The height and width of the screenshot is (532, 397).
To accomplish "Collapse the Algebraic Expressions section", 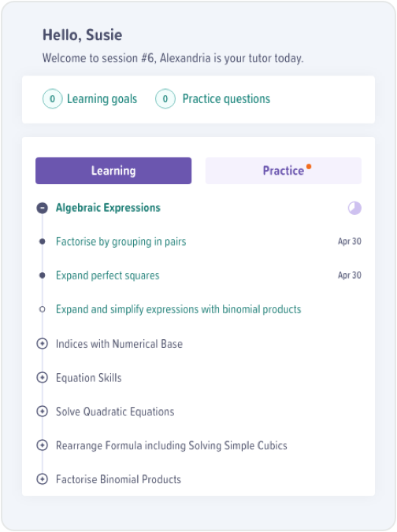I will 42,208.
